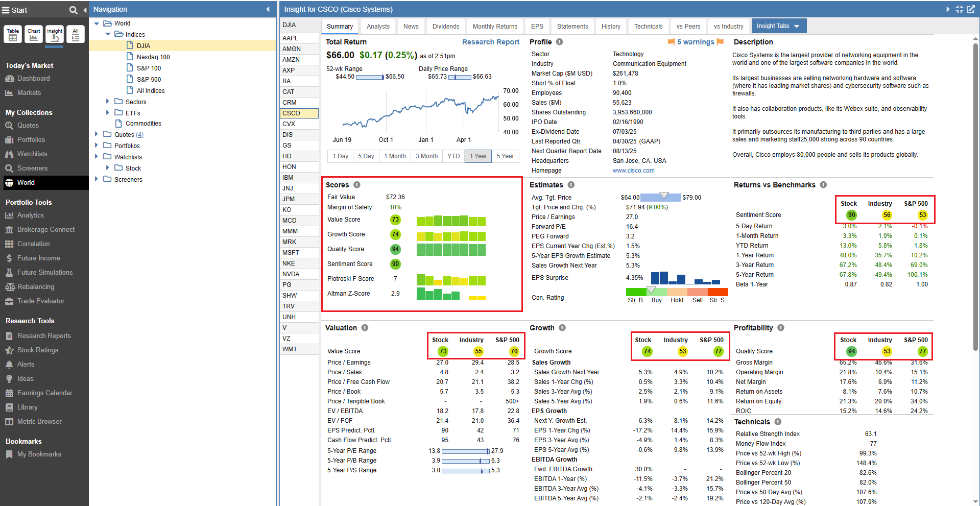Select NVDA in the ticker list
This screenshot has width=980, height=506.
click(299, 274)
